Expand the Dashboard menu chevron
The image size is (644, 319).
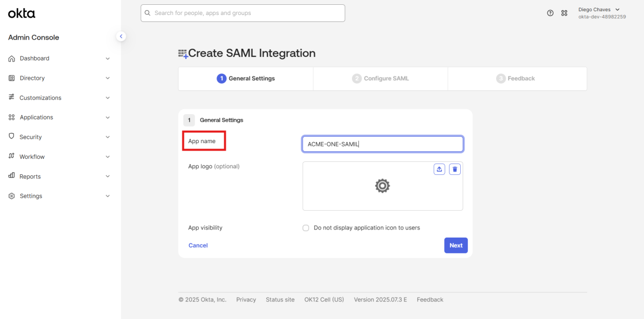[x=108, y=58]
